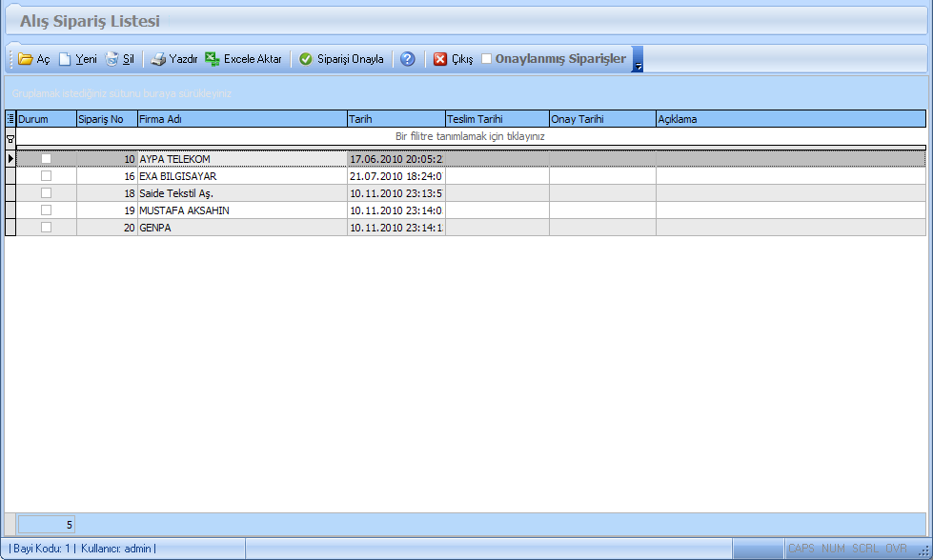Click the Sipariş No column header

pyautogui.click(x=107, y=119)
